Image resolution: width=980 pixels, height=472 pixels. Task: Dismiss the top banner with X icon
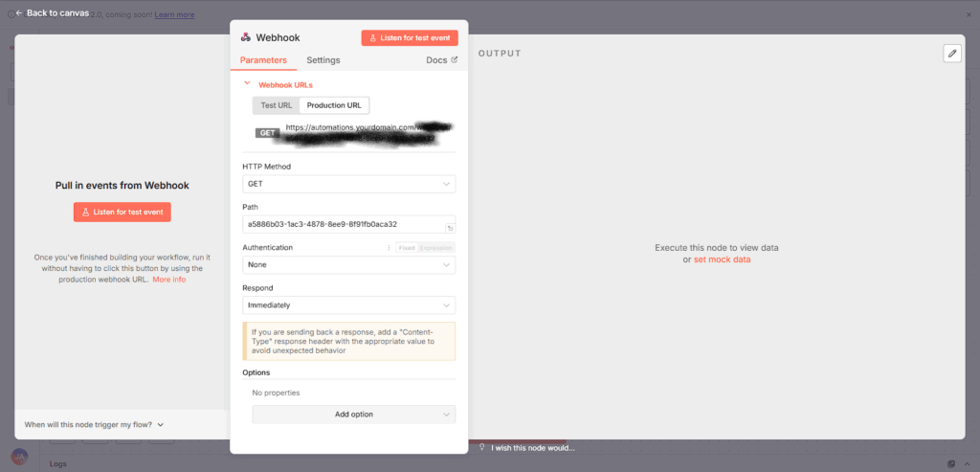(x=969, y=14)
